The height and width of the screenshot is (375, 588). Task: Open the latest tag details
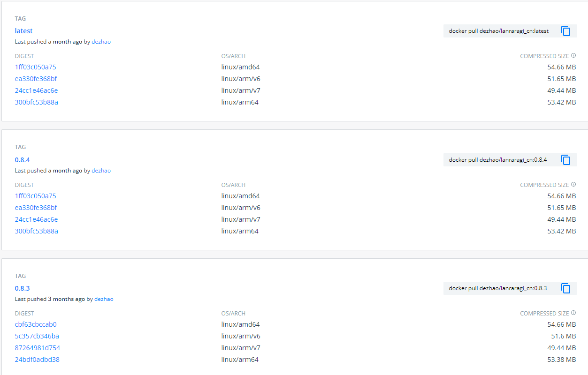coord(23,30)
